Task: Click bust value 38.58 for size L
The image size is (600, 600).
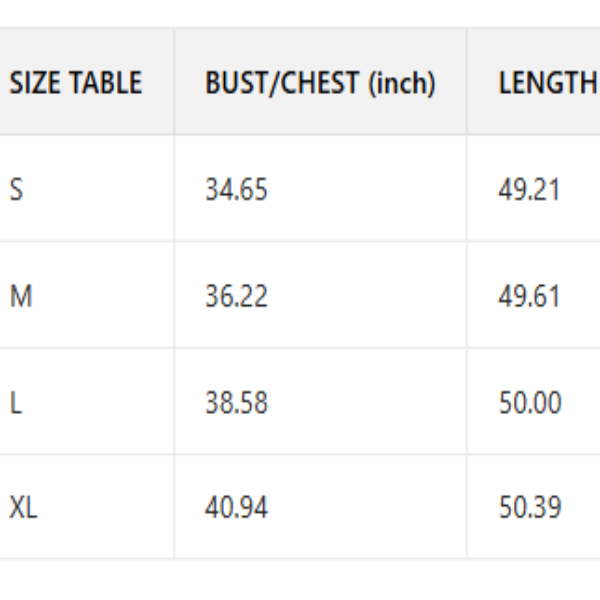Action: coord(236,403)
